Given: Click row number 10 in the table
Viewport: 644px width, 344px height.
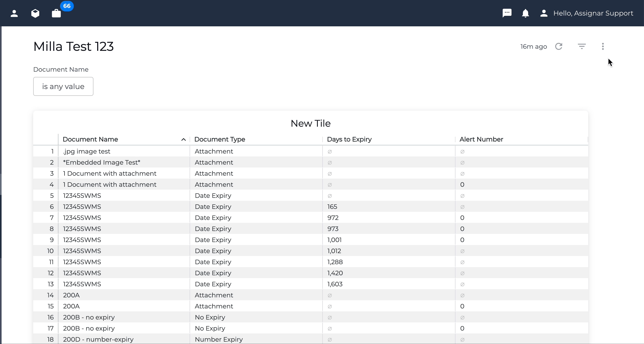Looking at the screenshot, I should pos(50,251).
